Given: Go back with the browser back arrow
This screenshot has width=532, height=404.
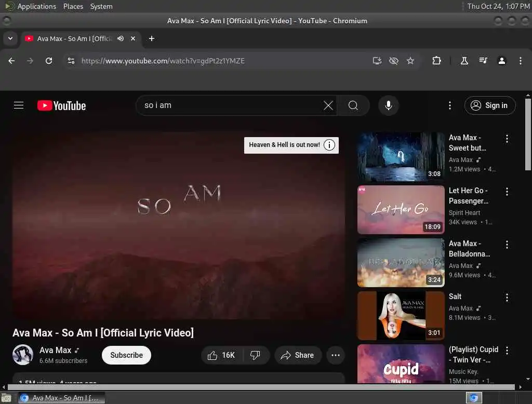Looking at the screenshot, I should pyautogui.click(x=11, y=61).
